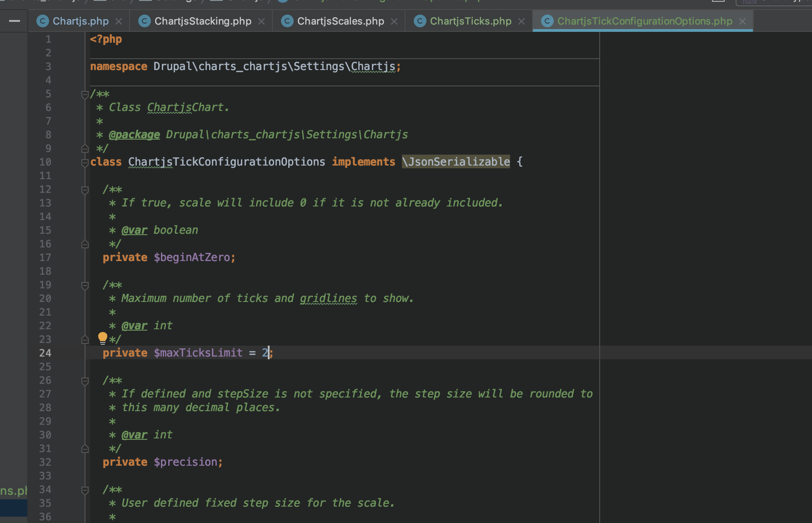This screenshot has height=523, width=812.
Task: Collapse the class body at line 10
Action: pyautogui.click(x=85, y=162)
